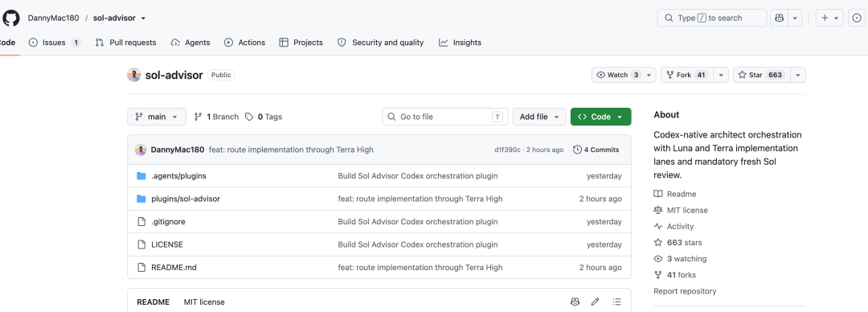The width and height of the screenshot is (868, 312).
Task: Switch to the Issues tab
Action: pos(55,43)
